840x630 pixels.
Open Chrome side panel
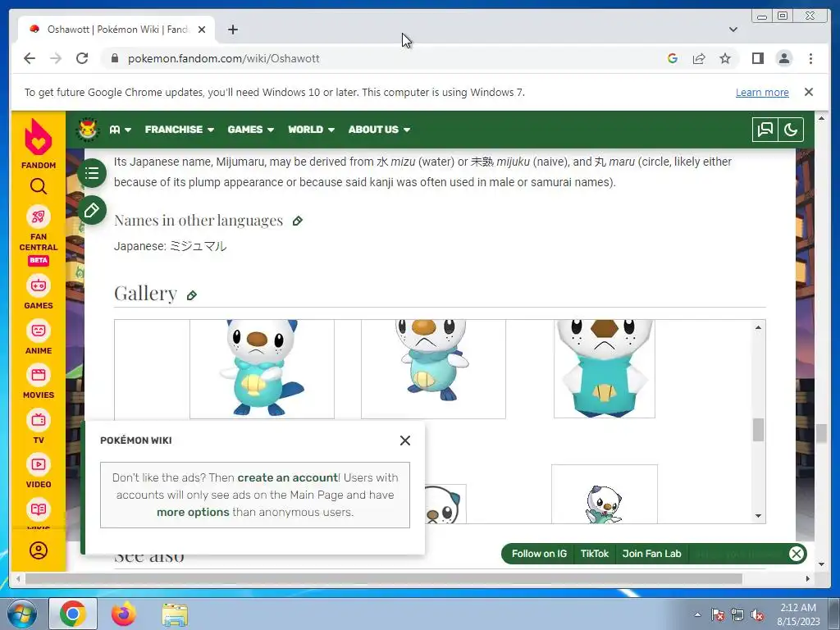click(x=757, y=58)
